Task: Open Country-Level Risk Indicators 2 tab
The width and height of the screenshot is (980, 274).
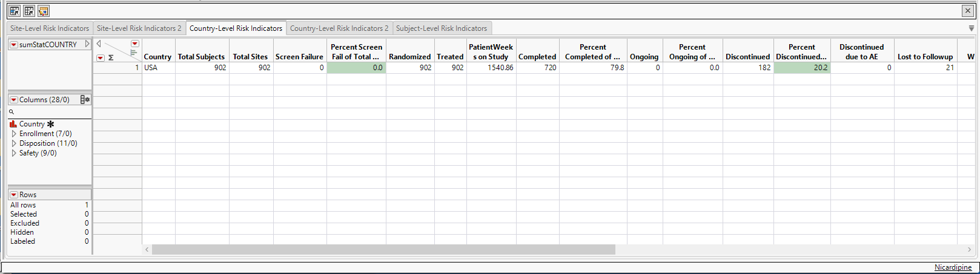Action: (339, 28)
